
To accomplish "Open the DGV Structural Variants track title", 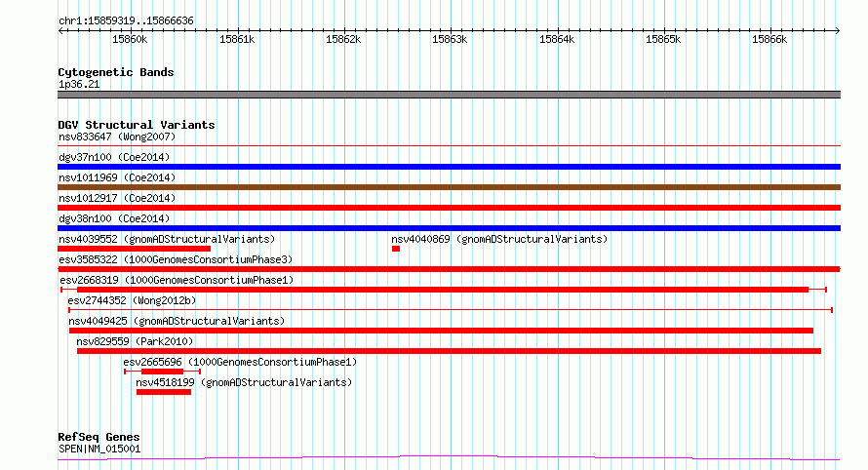I will point(137,125).
